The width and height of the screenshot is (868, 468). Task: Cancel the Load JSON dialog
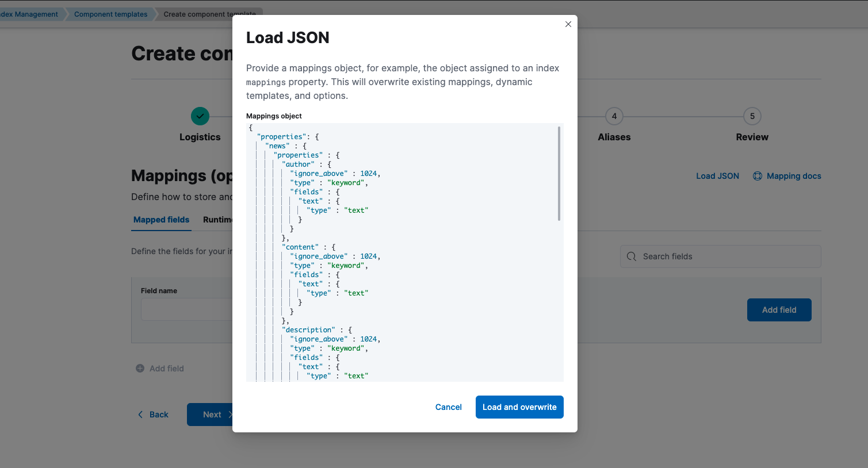click(448, 406)
